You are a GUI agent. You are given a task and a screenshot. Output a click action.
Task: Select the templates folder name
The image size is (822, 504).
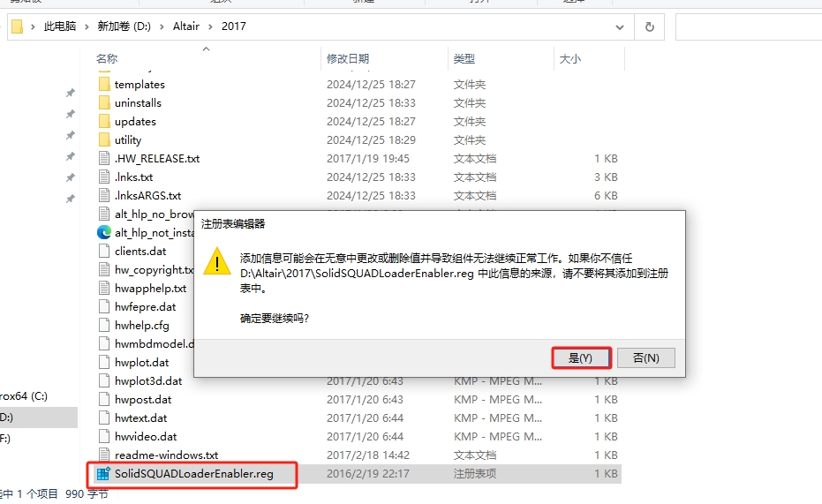tap(140, 85)
